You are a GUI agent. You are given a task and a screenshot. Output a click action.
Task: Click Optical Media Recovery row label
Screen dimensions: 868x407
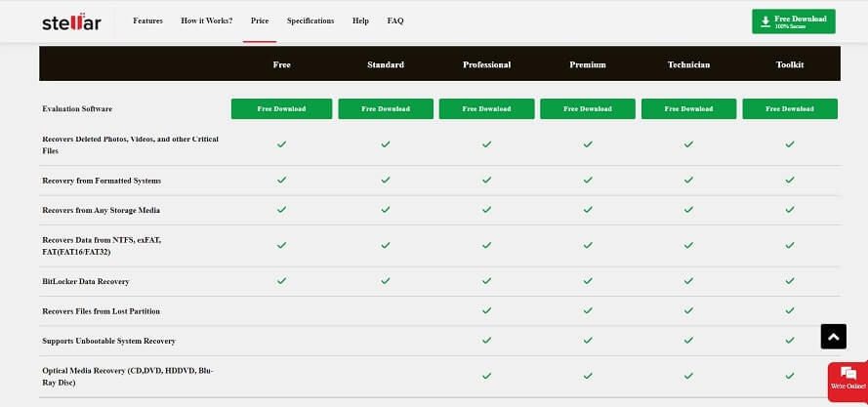pos(127,377)
